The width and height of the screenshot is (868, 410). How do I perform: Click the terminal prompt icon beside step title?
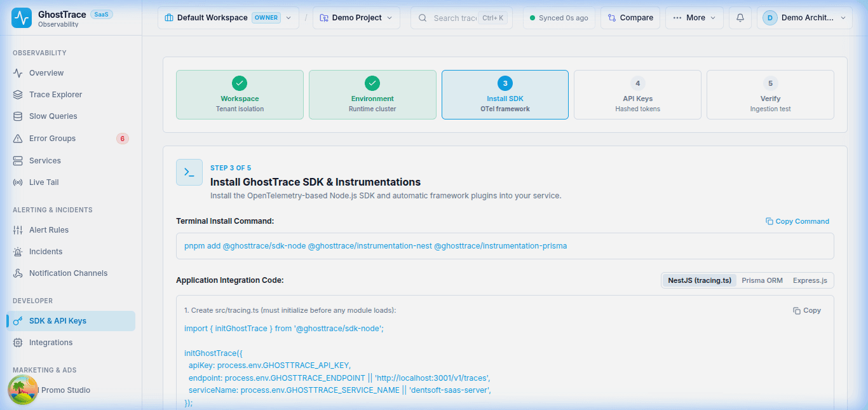point(189,172)
